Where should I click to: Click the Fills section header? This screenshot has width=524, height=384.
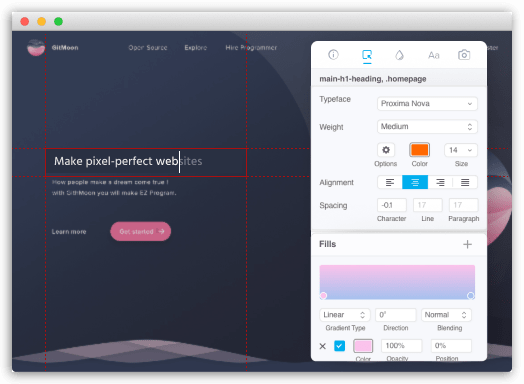click(328, 244)
